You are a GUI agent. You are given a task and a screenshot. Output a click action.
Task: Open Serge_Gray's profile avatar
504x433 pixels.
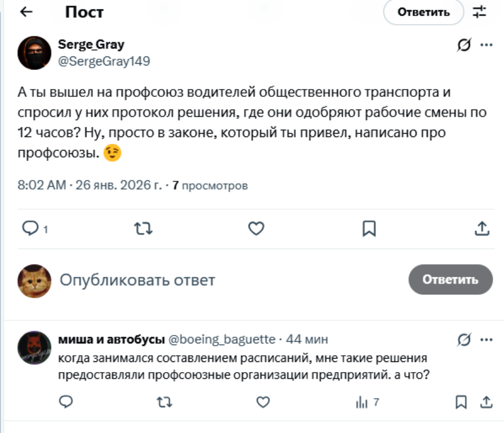click(x=35, y=53)
